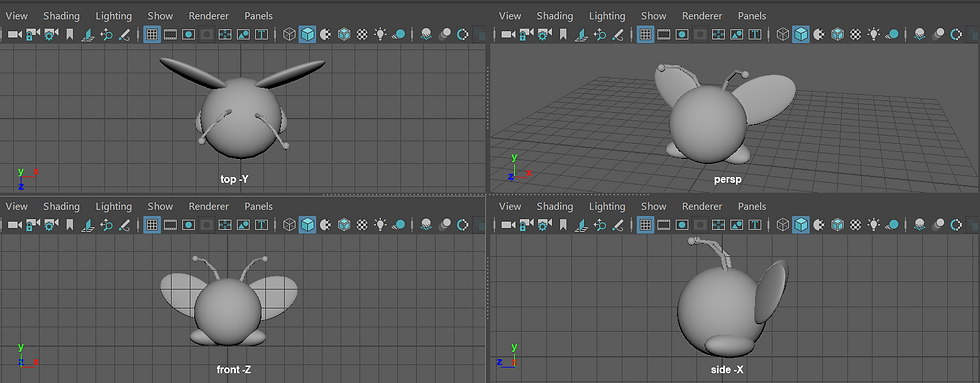The width and height of the screenshot is (980, 383).
Task: Open Renderer menu in side panel
Action: (702, 206)
